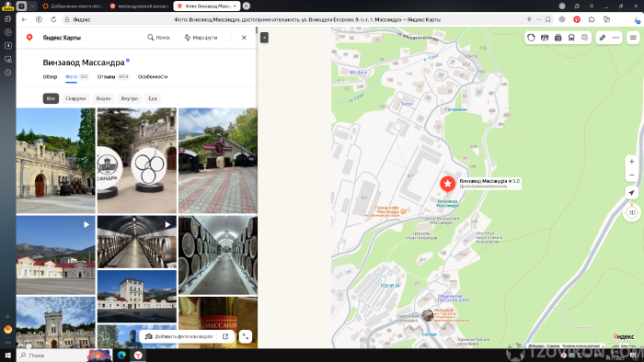Viewport: 644px width, 362px height.
Task: Open the Особенности tab
Action: 153,76
